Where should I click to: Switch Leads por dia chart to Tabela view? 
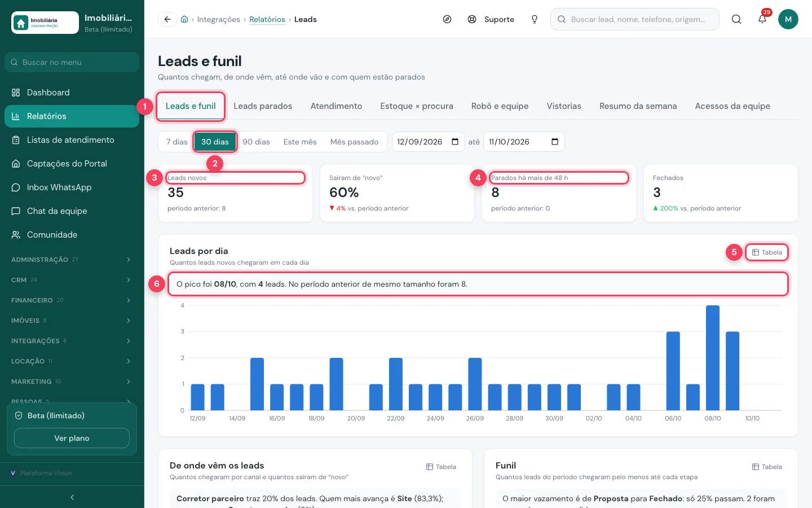tap(767, 252)
